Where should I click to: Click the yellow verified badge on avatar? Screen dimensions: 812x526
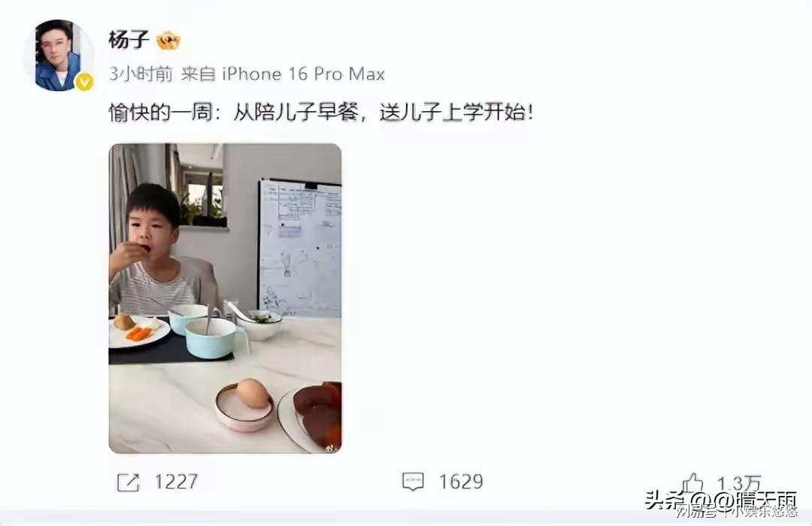click(x=85, y=82)
